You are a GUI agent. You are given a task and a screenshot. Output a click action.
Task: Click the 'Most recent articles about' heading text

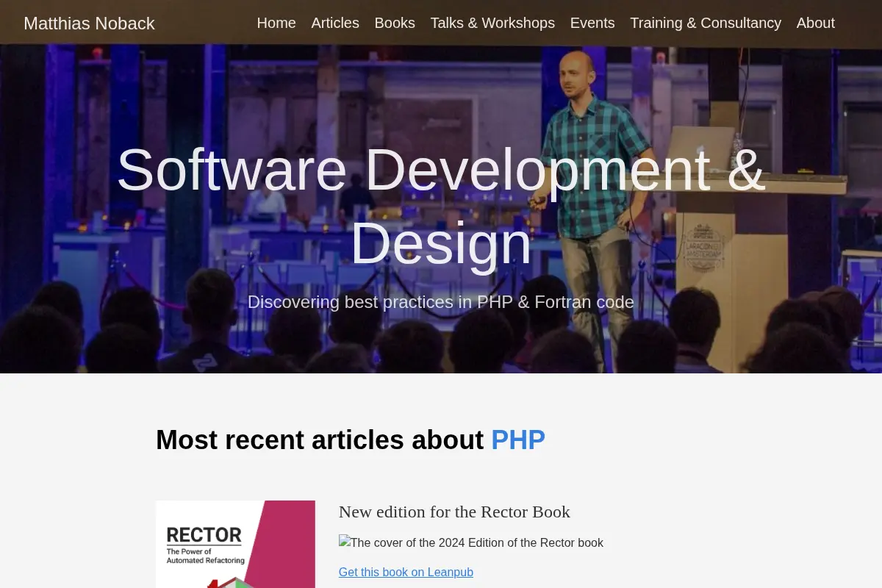coord(320,440)
